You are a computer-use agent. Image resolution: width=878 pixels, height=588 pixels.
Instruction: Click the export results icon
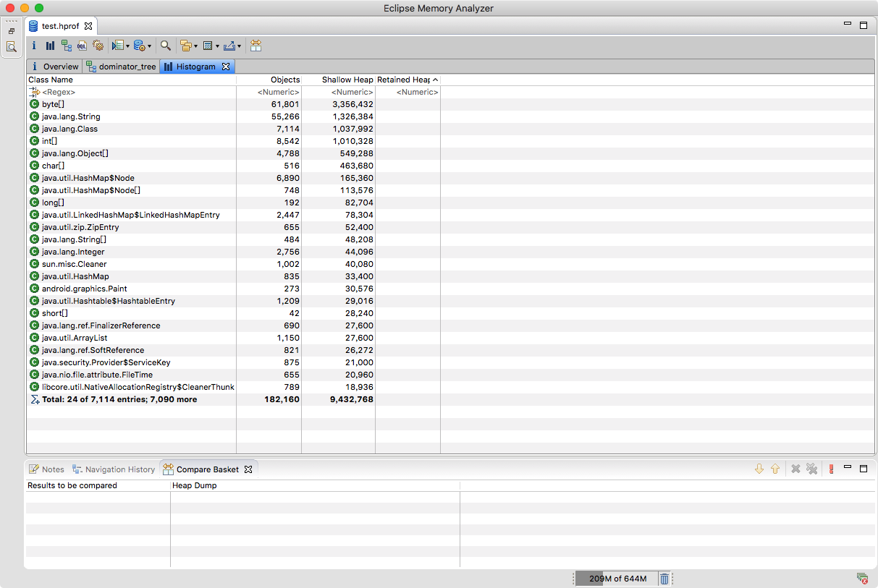(x=229, y=46)
